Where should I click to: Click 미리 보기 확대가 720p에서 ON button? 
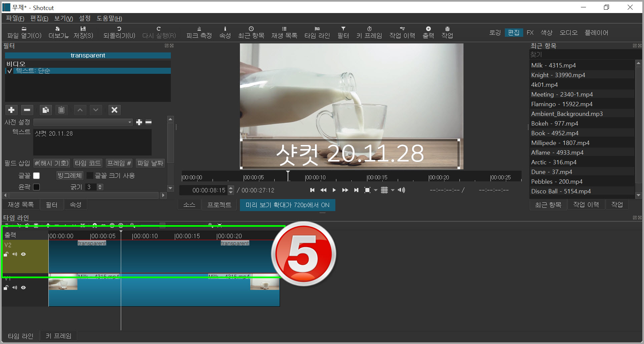click(x=287, y=205)
